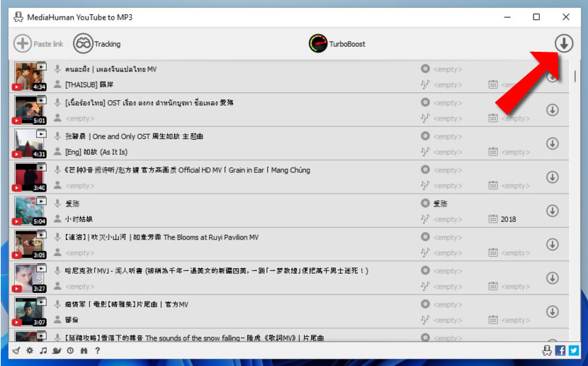Select the title 'One and Only OST'

point(121,136)
